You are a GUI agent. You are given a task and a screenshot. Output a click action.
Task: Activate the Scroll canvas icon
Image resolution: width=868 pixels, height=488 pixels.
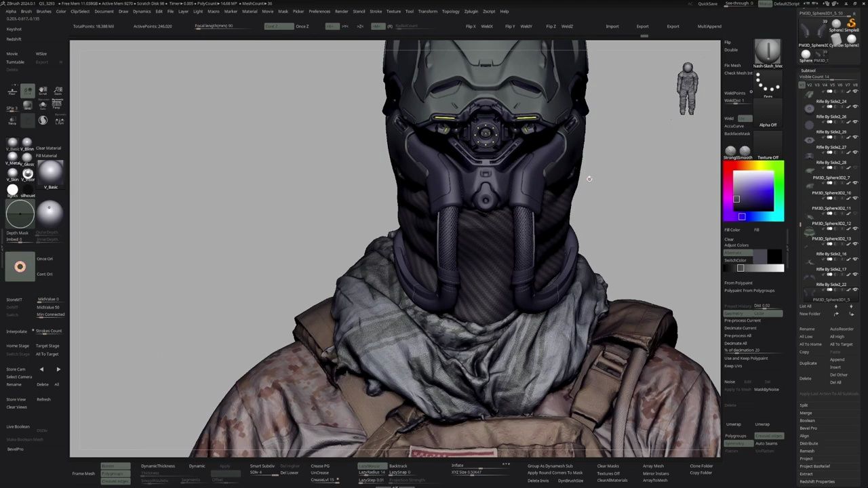point(42,91)
